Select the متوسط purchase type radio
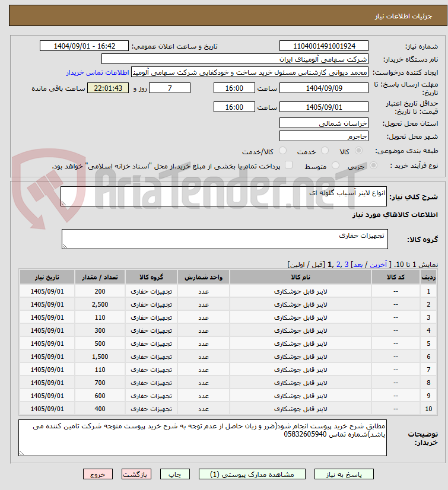Image resolution: width=448 pixels, height=490 pixels. 335,166
